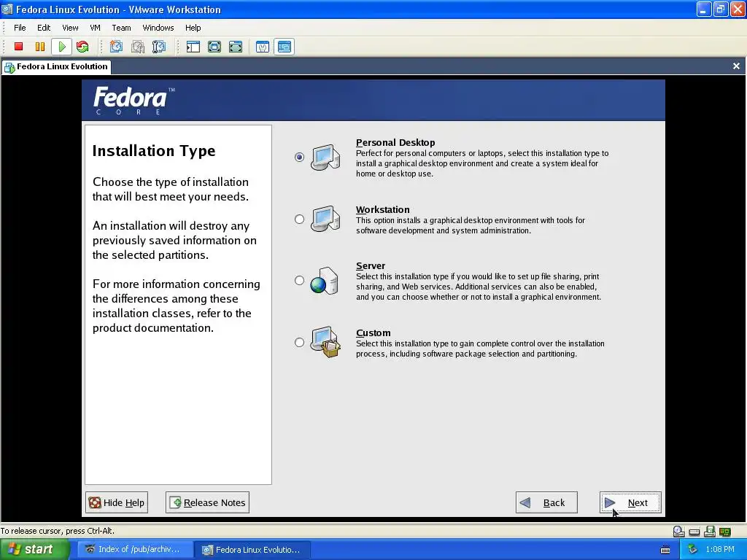Screen dimensions: 747x560
Task: Open the Edit menu
Action: 44,28
